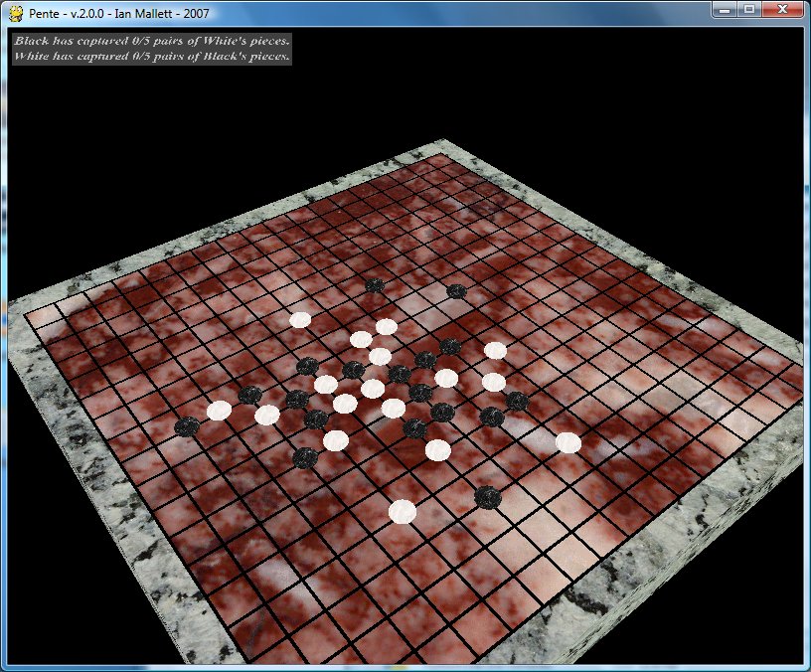
Task: Click the top-left black stone of the far pair
Action: tap(375, 285)
